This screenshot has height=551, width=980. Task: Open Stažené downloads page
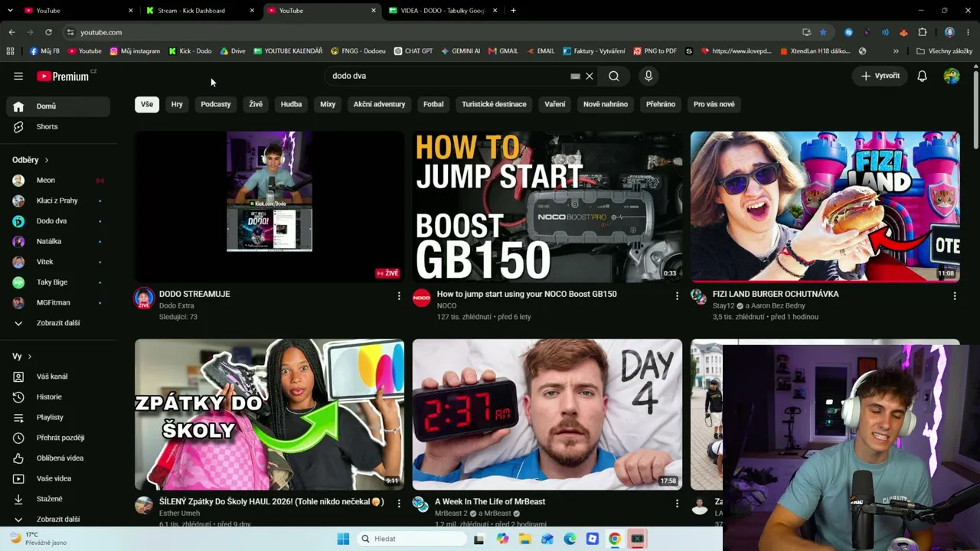click(x=58, y=499)
